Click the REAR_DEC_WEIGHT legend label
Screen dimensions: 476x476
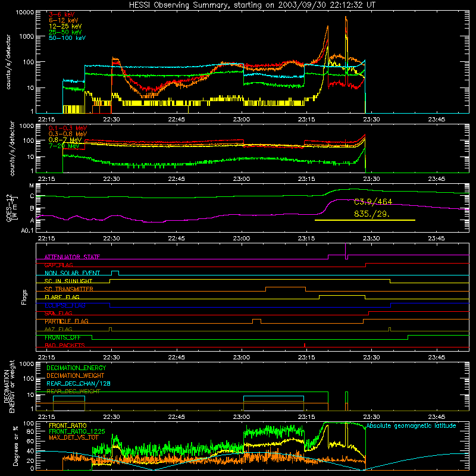[x=73, y=392]
